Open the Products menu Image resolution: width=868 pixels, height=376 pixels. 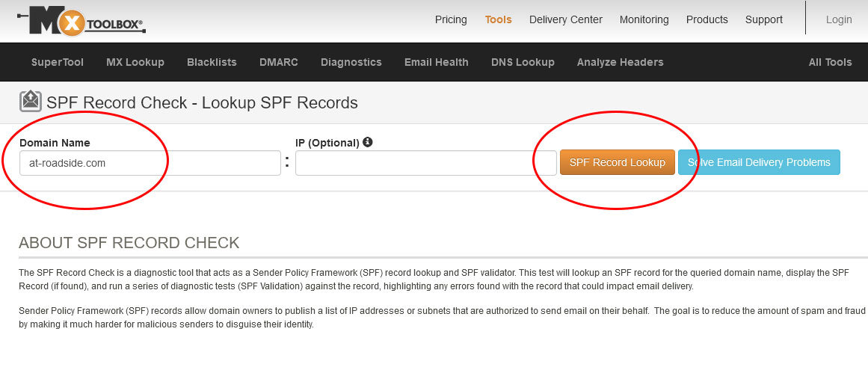[707, 20]
